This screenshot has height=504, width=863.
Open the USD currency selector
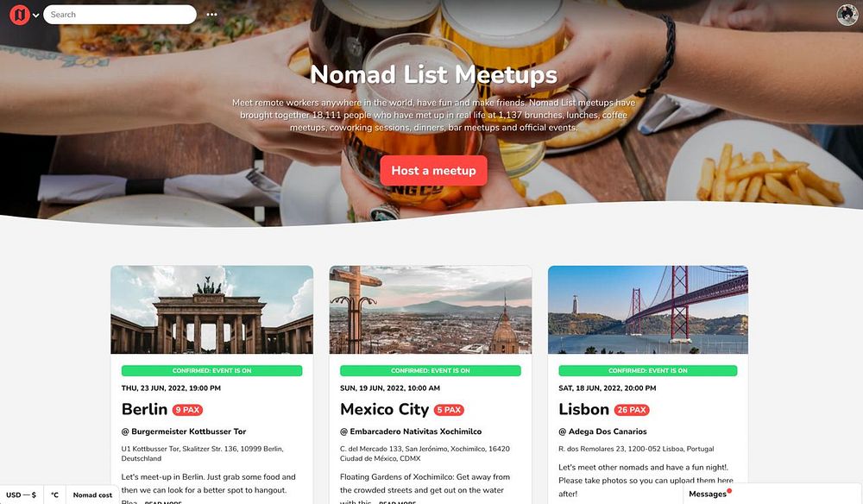click(x=21, y=495)
